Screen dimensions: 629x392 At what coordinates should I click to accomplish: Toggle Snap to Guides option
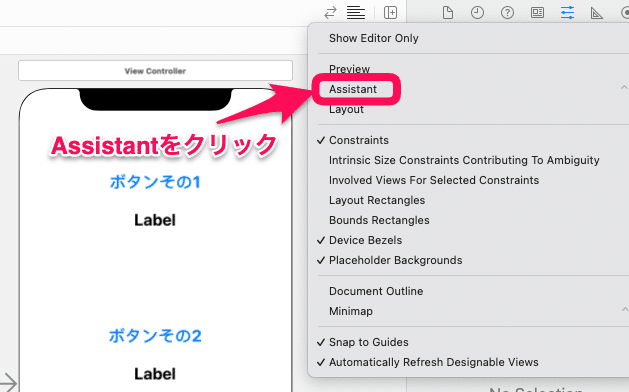pyautogui.click(x=369, y=342)
